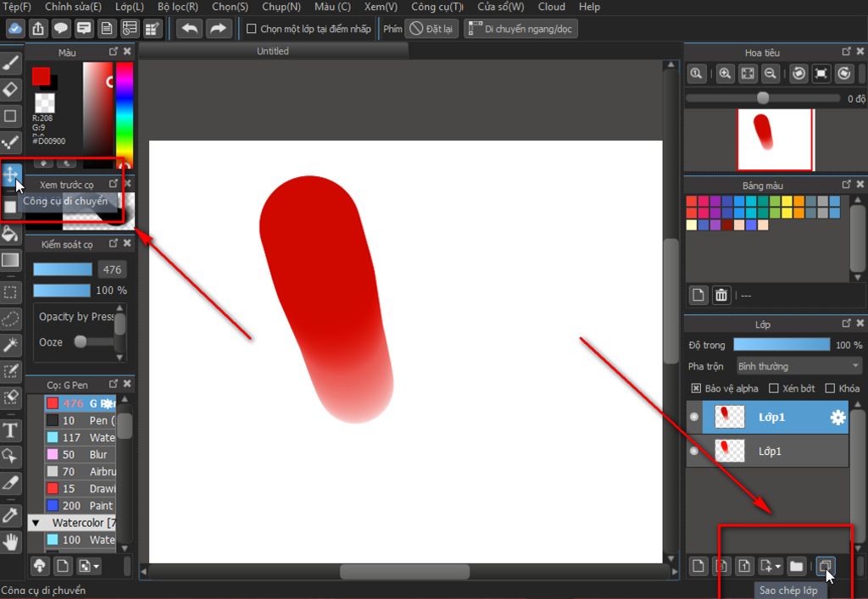
Task: Click the layer 'Độ trong' opacity slider
Action: [782, 345]
